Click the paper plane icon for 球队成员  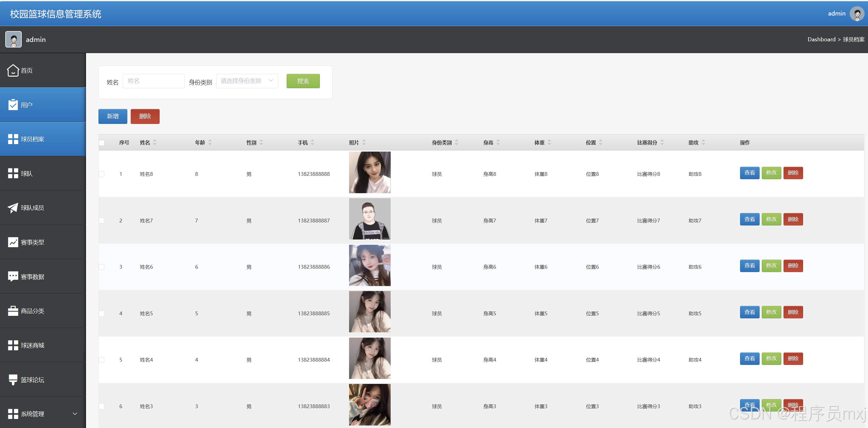[x=13, y=208]
